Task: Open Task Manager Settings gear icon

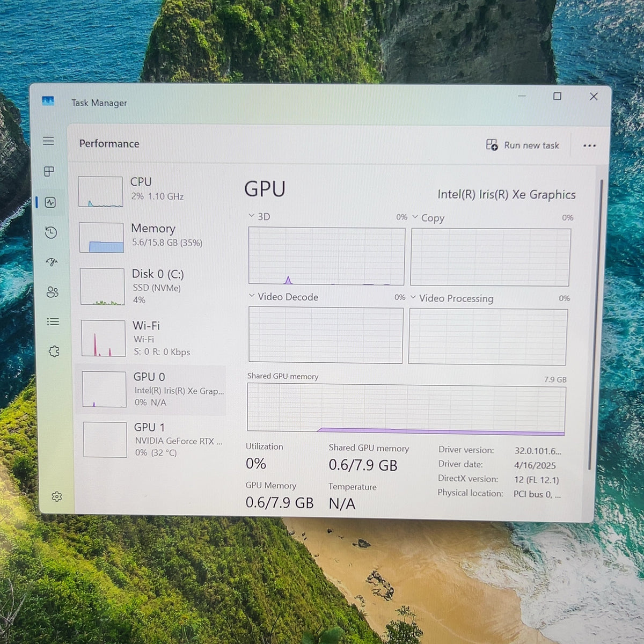Action: point(56,496)
